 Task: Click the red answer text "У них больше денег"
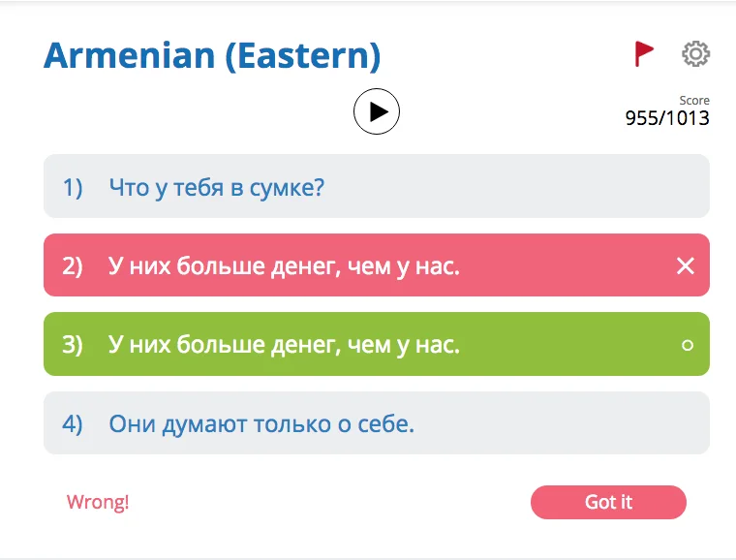(284, 265)
